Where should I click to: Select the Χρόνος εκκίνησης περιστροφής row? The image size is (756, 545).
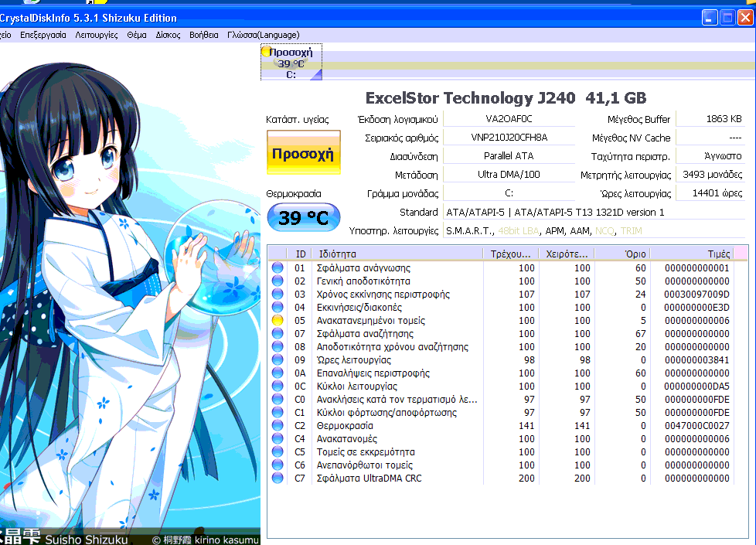tap(500, 294)
